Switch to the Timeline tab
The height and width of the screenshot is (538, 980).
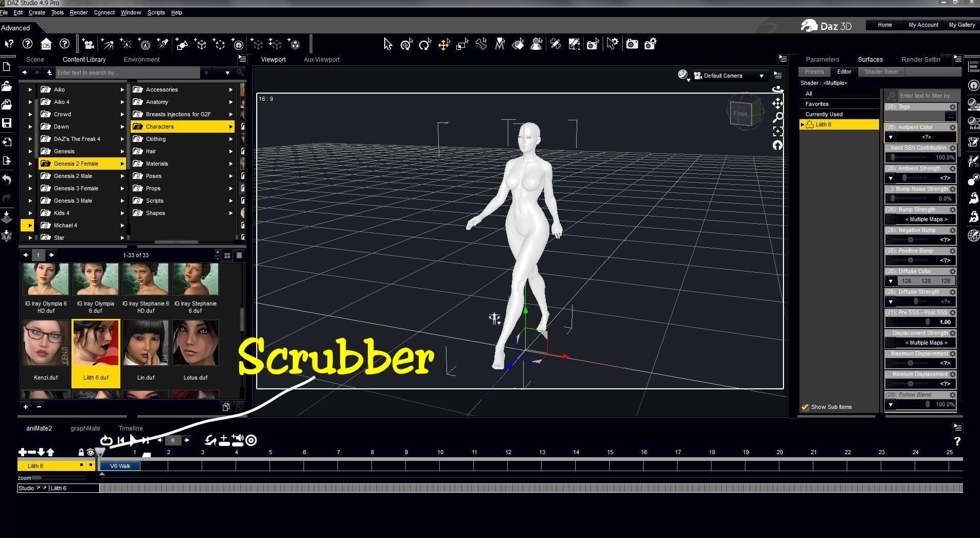[131, 428]
